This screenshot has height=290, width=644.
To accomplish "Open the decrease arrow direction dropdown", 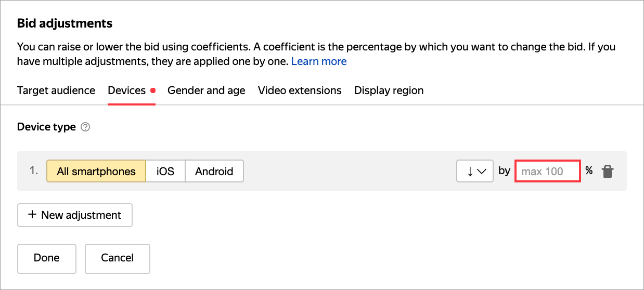I will coord(474,172).
